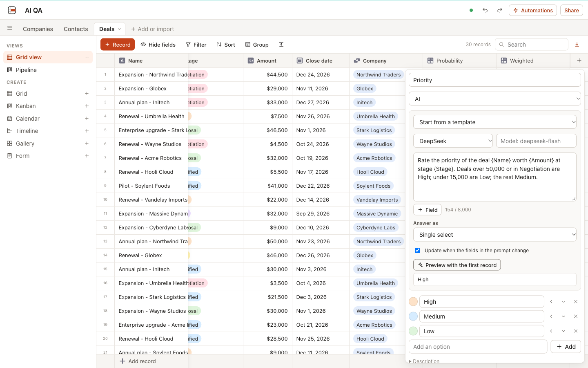Click the Add an option input field
The width and height of the screenshot is (588, 368).
coord(478,347)
